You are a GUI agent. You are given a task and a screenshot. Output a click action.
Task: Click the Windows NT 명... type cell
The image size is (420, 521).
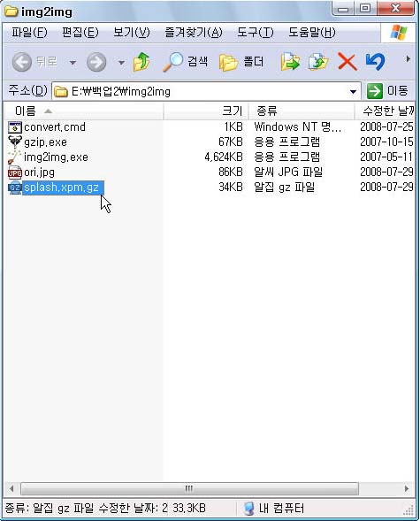(x=297, y=127)
